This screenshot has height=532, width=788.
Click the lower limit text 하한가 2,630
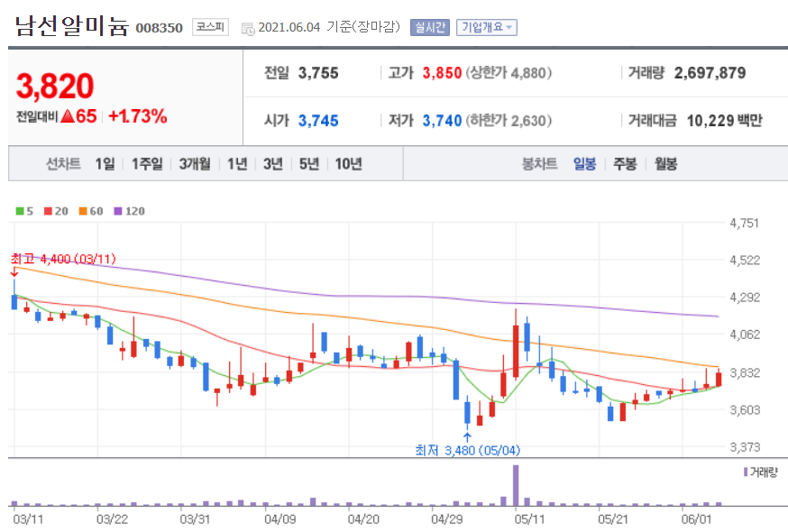coord(509,121)
